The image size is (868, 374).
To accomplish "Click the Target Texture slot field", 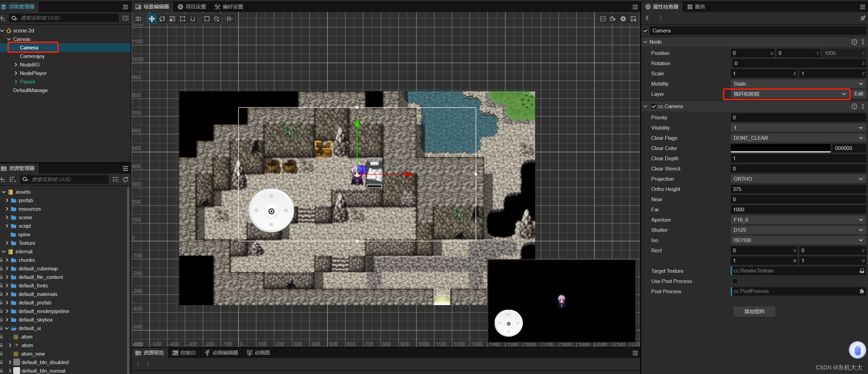I will click(x=798, y=271).
